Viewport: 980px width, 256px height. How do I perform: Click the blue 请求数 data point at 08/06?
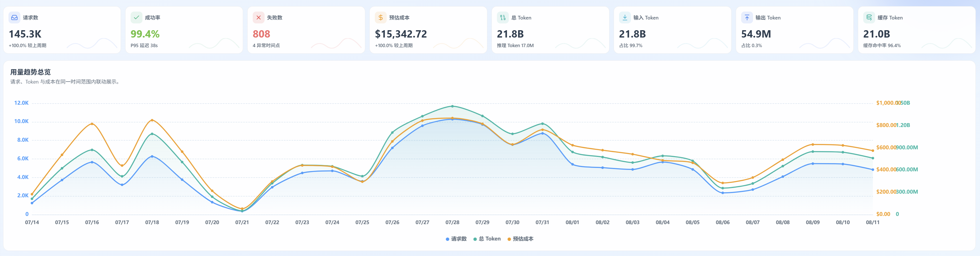[723, 193]
